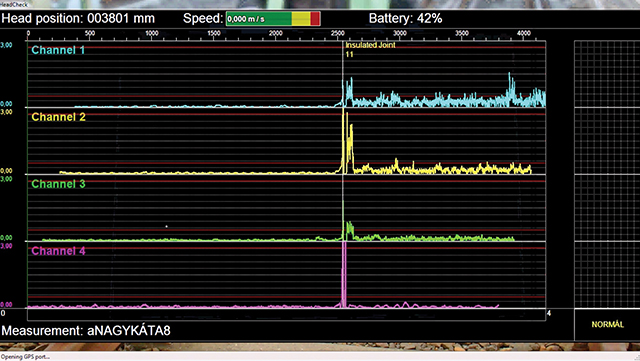Image resolution: width=640 pixels, height=361 pixels.
Task: Click the grid panel beside Channel 1
Action: click(607, 74)
